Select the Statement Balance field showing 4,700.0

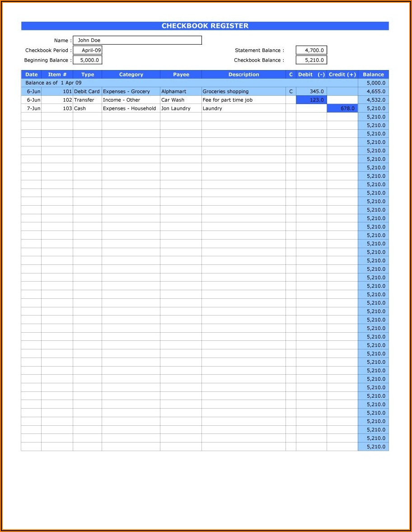tap(311, 51)
